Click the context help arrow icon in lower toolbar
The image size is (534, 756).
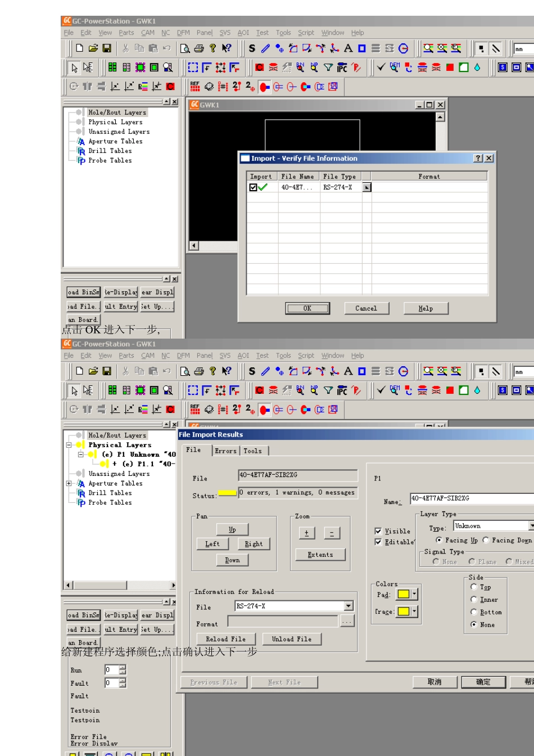[x=226, y=371]
